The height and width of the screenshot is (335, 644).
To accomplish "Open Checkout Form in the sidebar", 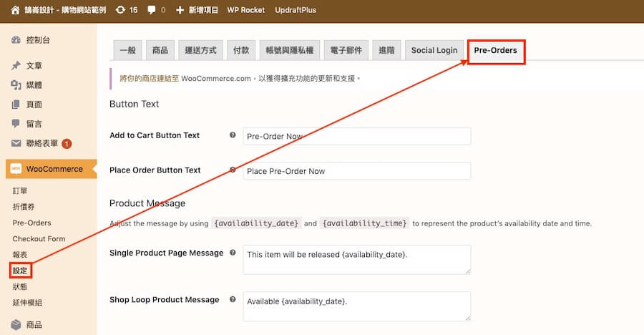I will point(39,239).
